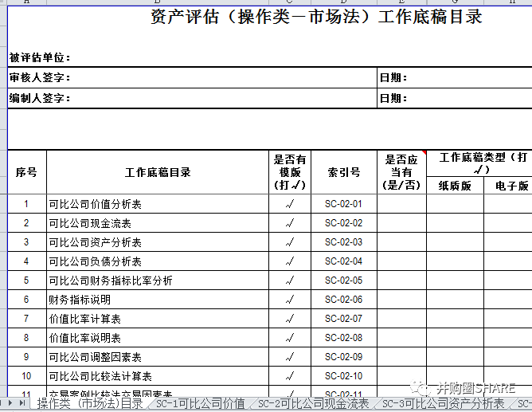
Task: Select the checkmark for 可比公司负债分析表 row
Action: [x=289, y=261]
